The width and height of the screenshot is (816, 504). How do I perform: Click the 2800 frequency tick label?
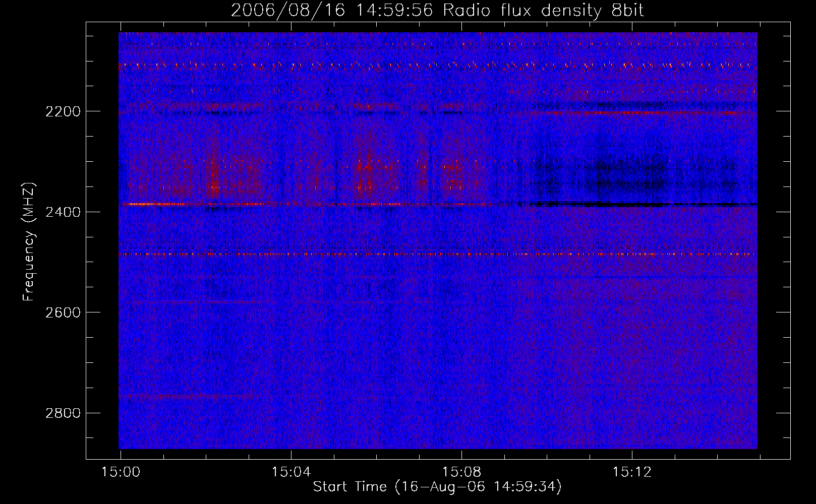(x=63, y=413)
